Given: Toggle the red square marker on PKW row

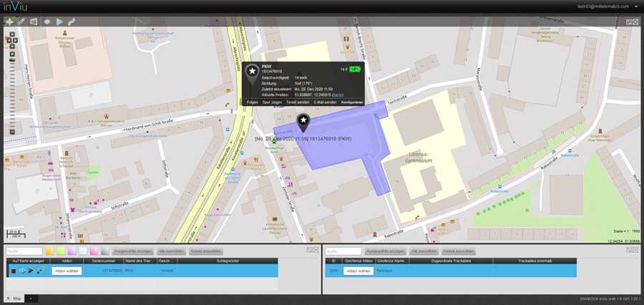Looking at the screenshot, I should [14, 271].
